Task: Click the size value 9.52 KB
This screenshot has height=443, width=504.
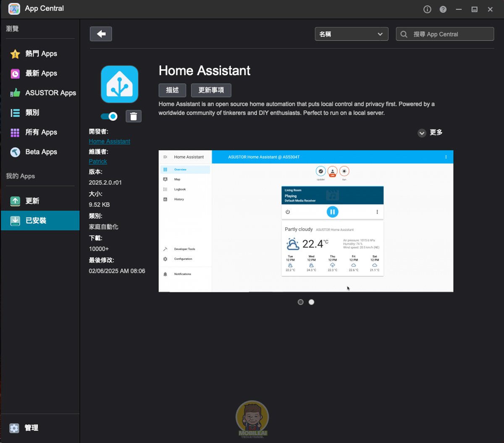Action: [99, 205]
